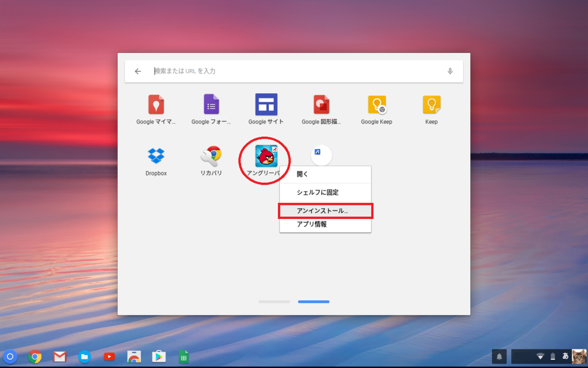Choose 開く from the context menu
The height and width of the screenshot is (368, 588).
click(x=325, y=174)
